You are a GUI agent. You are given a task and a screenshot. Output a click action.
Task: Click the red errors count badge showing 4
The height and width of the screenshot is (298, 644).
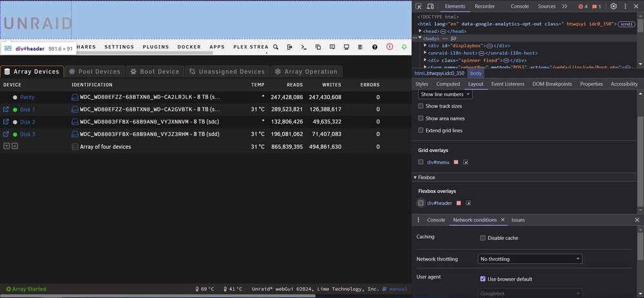coord(583,6)
